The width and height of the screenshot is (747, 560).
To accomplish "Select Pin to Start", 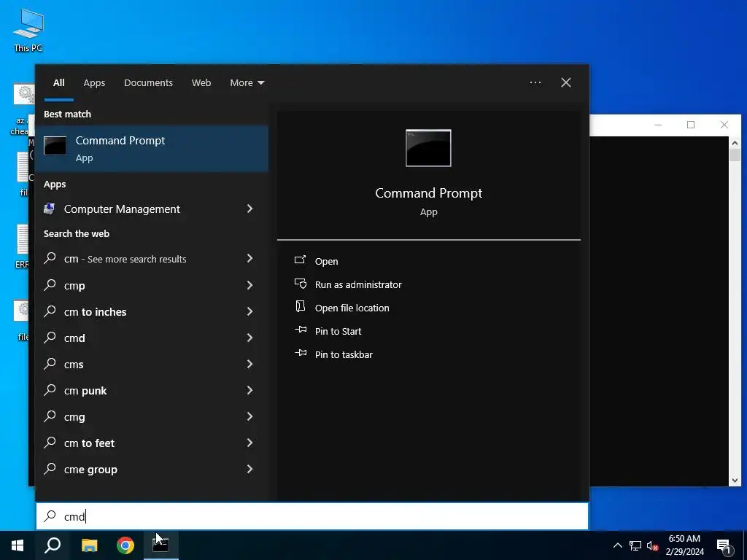I will coord(338,332).
